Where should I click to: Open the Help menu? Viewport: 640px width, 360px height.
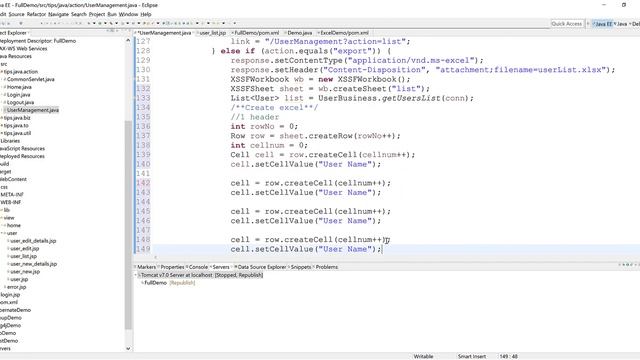(146, 14)
